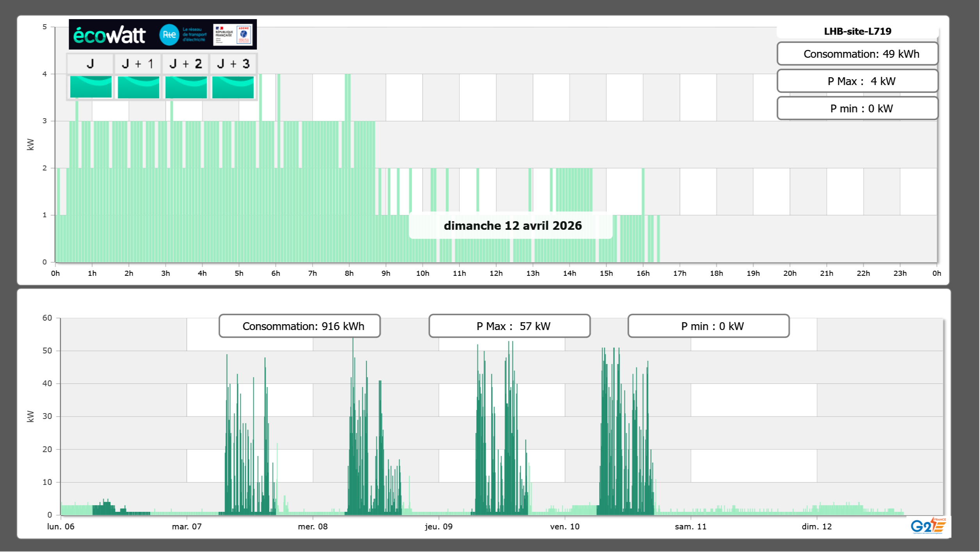This screenshot has height=552, width=980.
Task: Click the P Max : 57 kW box
Action: tap(509, 326)
